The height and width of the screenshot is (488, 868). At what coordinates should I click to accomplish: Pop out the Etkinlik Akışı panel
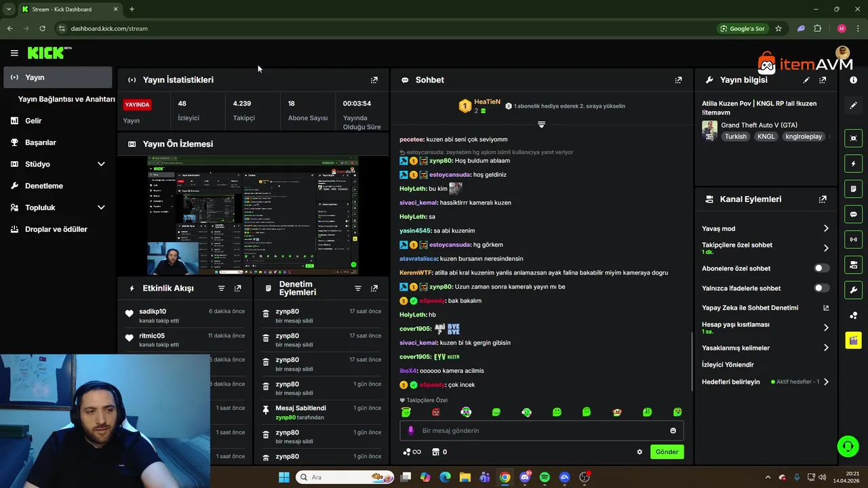tap(237, 288)
